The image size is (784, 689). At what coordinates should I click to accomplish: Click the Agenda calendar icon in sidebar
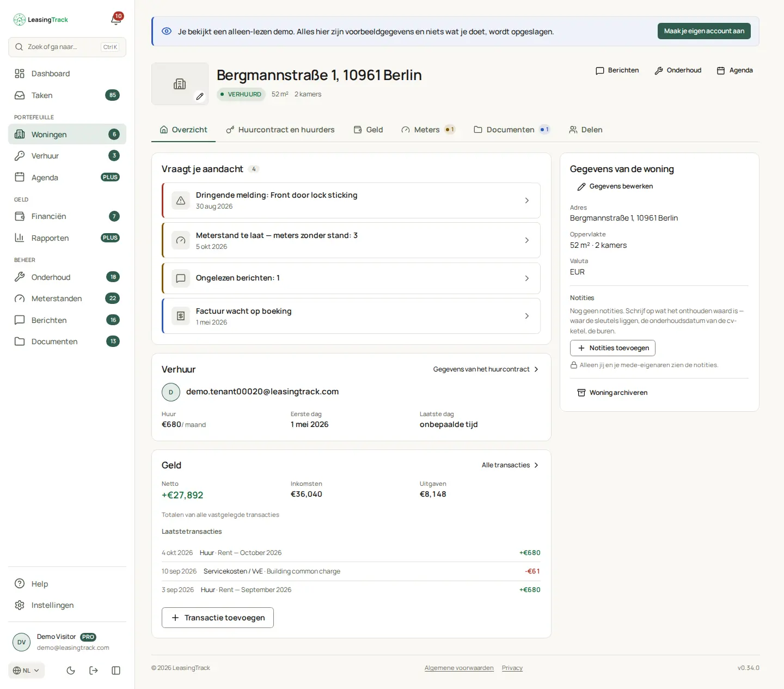point(20,178)
